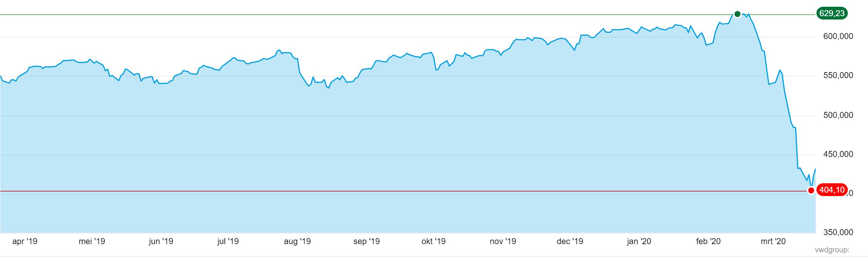Select the feb '20 axis label
The image size is (868, 258).
point(708,241)
